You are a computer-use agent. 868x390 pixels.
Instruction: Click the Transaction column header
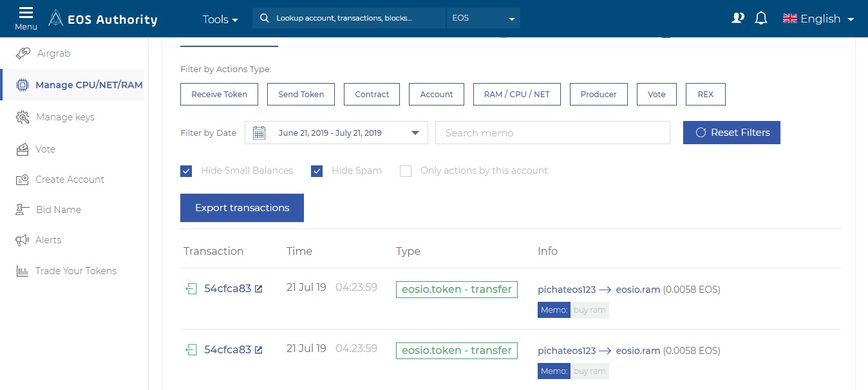(x=214, y=251)
